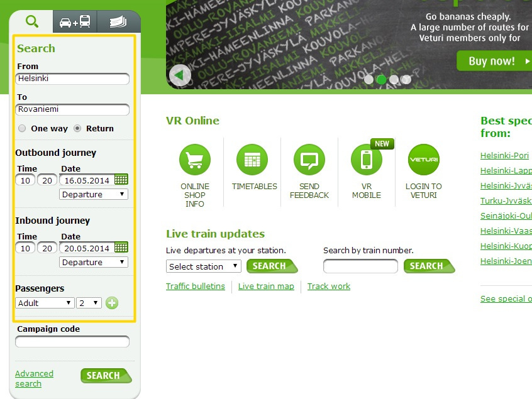Click the TIMETABLES label
532x399 pixels.
pos(255,187)
